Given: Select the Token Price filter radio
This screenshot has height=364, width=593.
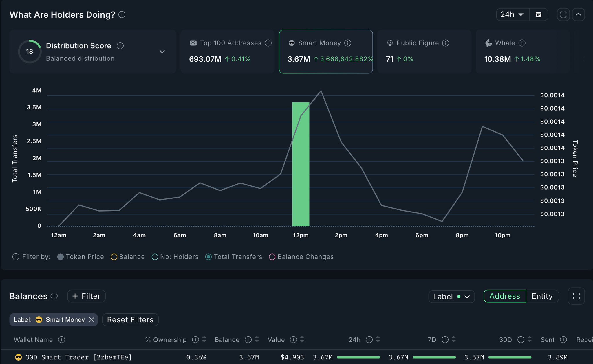Looking at the screenshot, I should pos(61,257).
